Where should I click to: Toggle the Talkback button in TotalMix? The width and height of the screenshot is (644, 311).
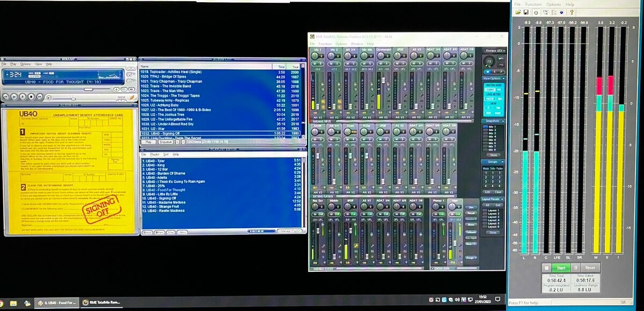coord(470,232)
